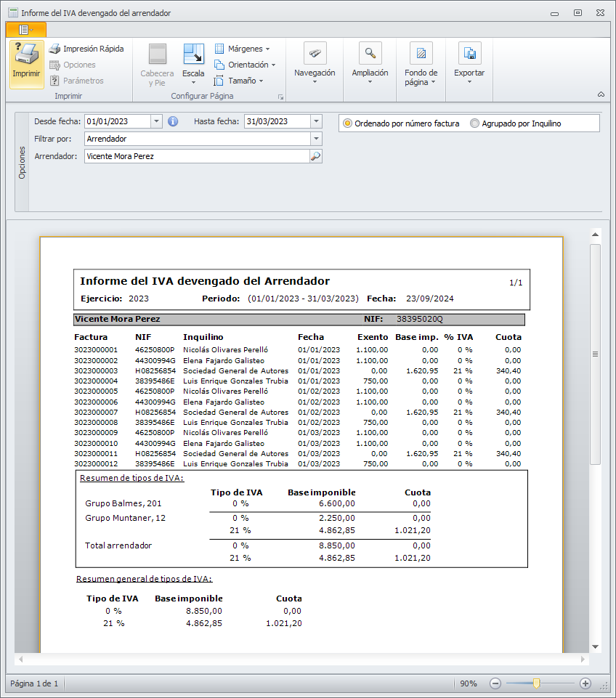The image size is (616, 698).
Task: Expand the Desde fecha date dropdown
Action: tap(156, 121)
